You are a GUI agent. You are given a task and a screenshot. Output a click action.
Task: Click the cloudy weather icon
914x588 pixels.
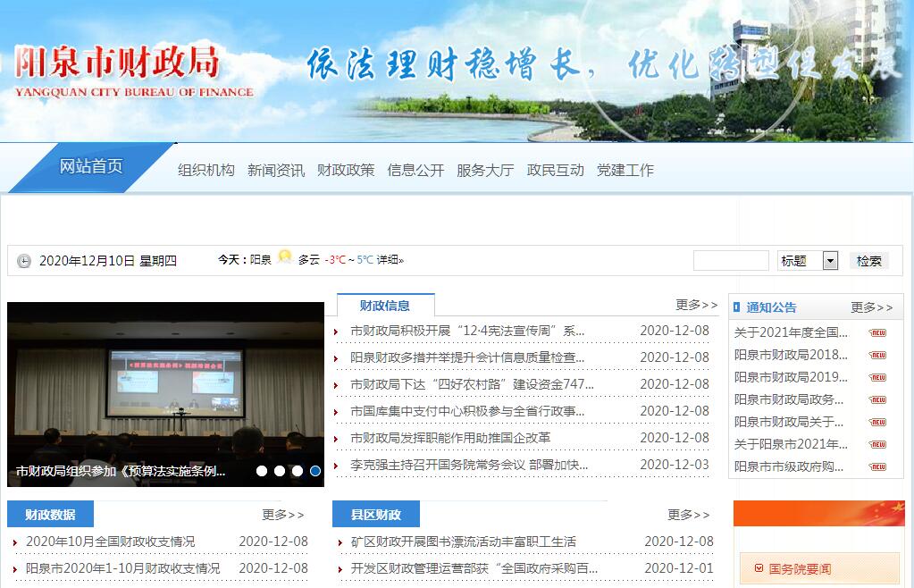click(285, 258)
